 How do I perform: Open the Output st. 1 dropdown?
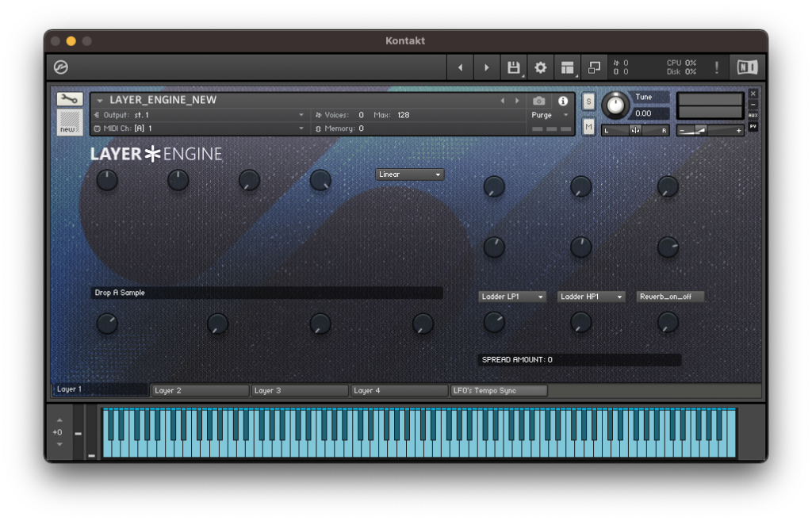click(x=199, y=115)
